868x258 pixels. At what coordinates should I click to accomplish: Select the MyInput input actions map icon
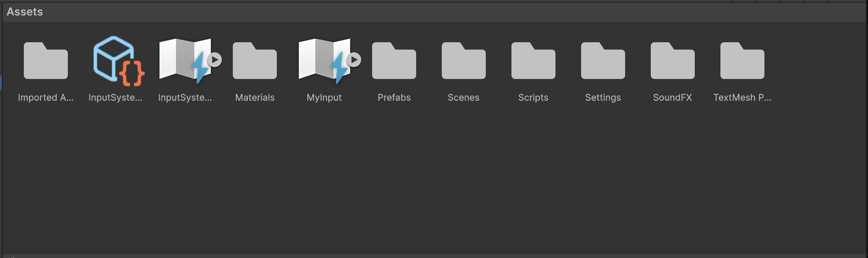point(323,61)
